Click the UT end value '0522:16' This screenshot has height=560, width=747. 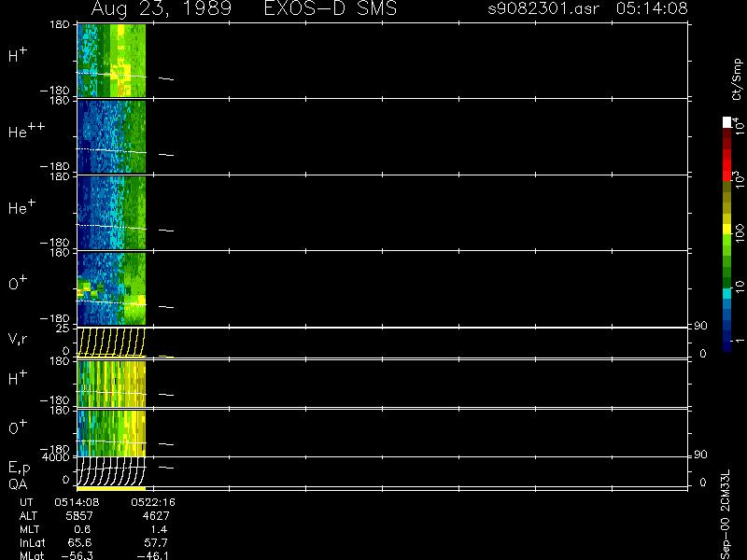click(x=153, y=502)
